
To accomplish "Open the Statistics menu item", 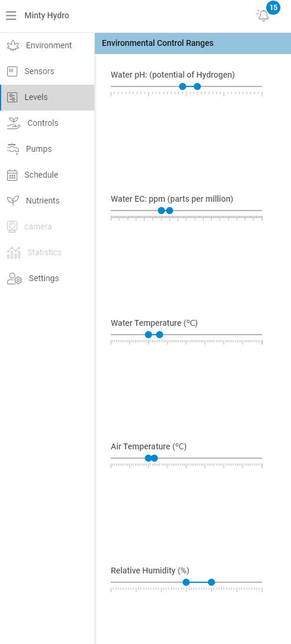I will click(x=47, y=252).
